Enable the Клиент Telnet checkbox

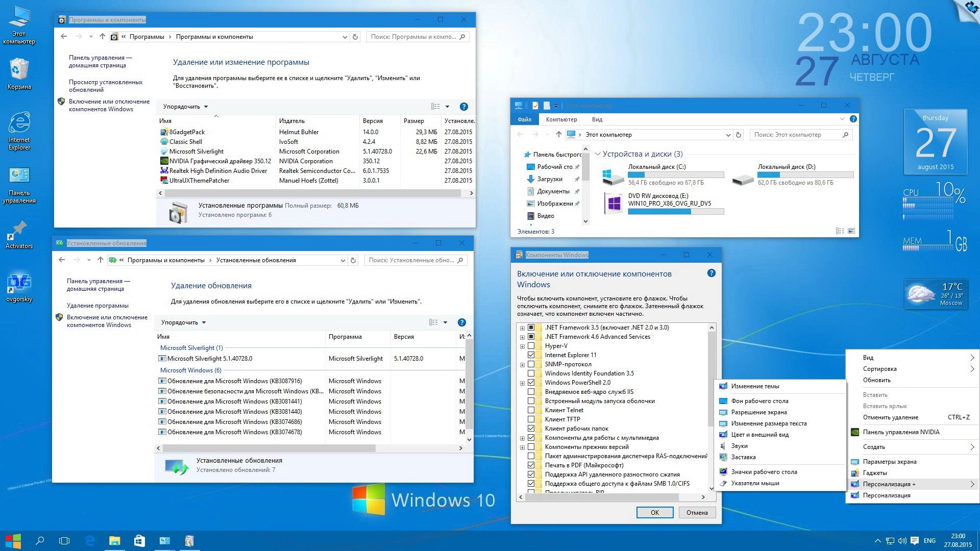[x=531, y=410]
